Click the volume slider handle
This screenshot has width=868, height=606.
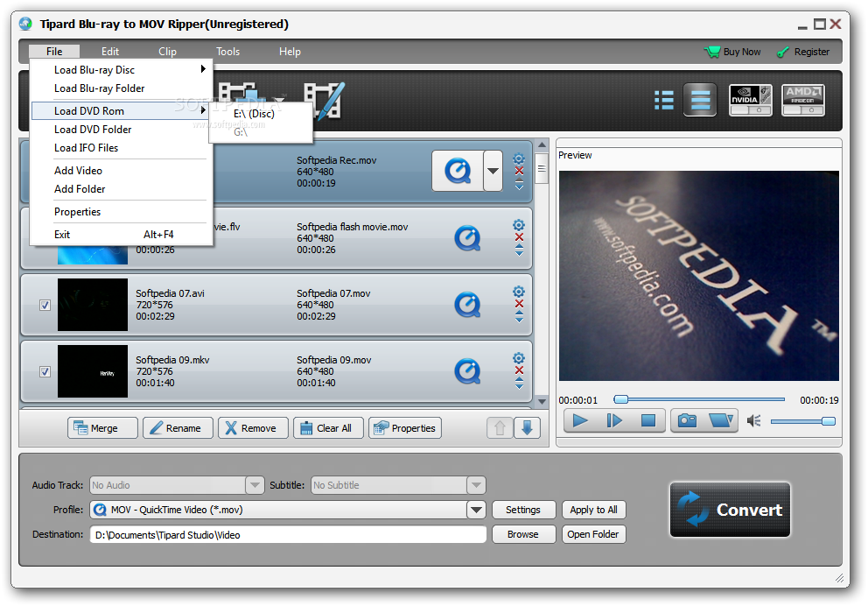click(828, 421)
